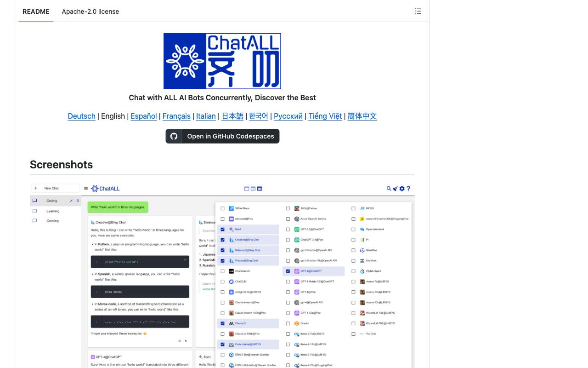Select the single-column layout icon in the screenshot
This screenshot has height=368, width=588.
pos(247,189)
